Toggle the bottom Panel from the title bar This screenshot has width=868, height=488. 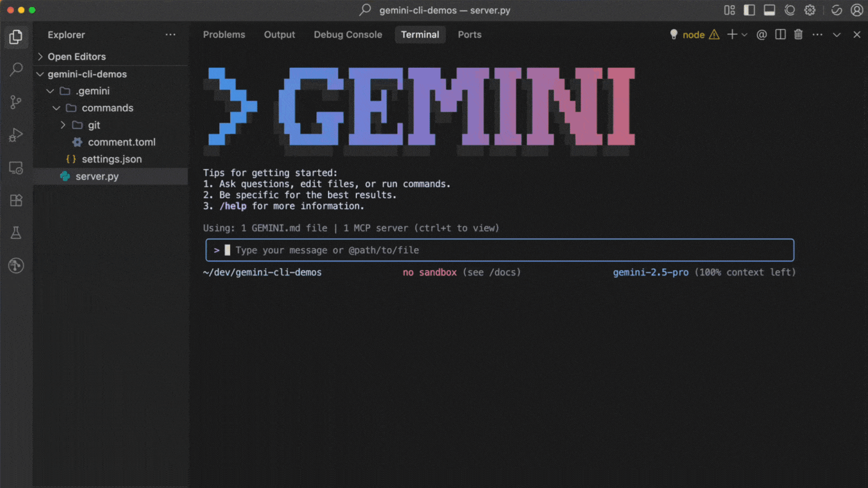[x=769, y=10]
